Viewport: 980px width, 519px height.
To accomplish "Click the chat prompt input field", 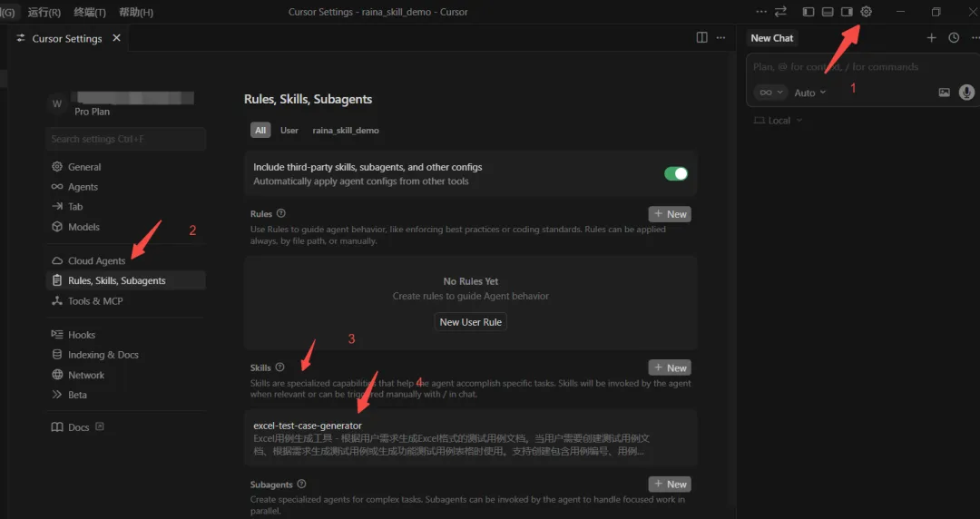I will point(863,67).
